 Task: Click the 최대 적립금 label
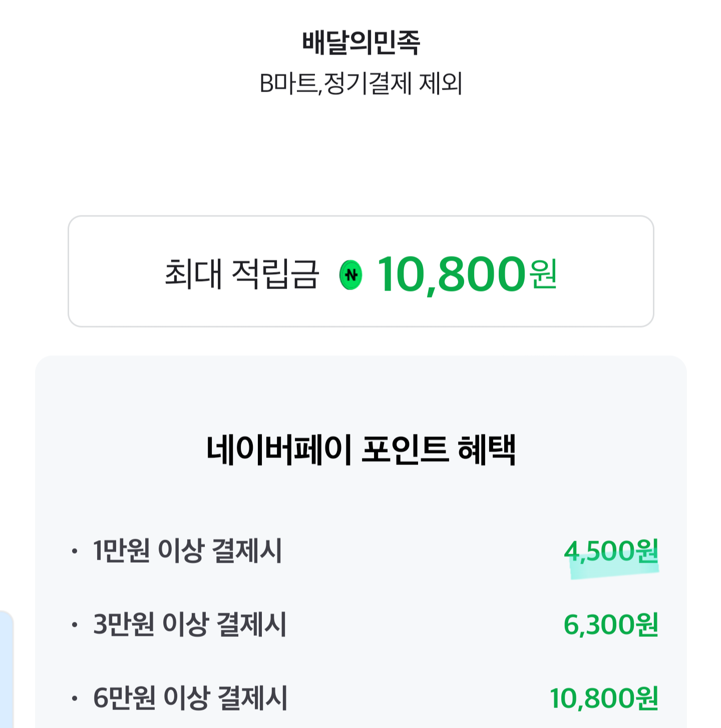pos(241,274)
